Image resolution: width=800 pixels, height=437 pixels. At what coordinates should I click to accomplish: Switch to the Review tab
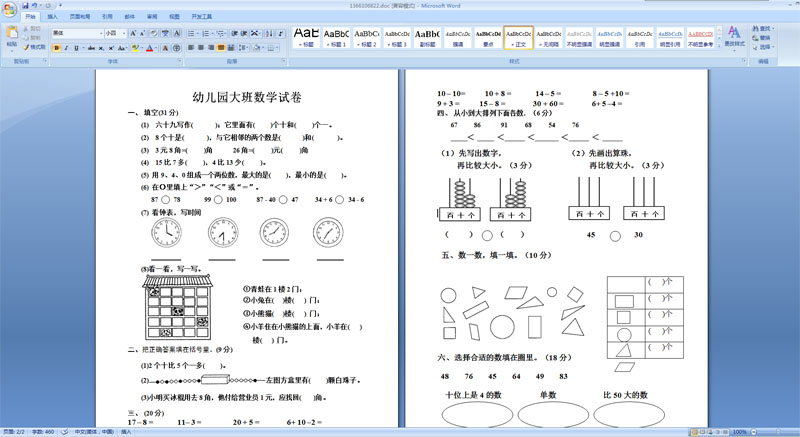pos(152,17)
